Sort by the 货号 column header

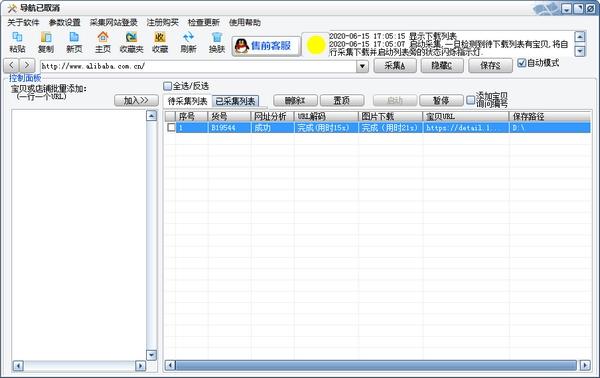coord(229,116)
